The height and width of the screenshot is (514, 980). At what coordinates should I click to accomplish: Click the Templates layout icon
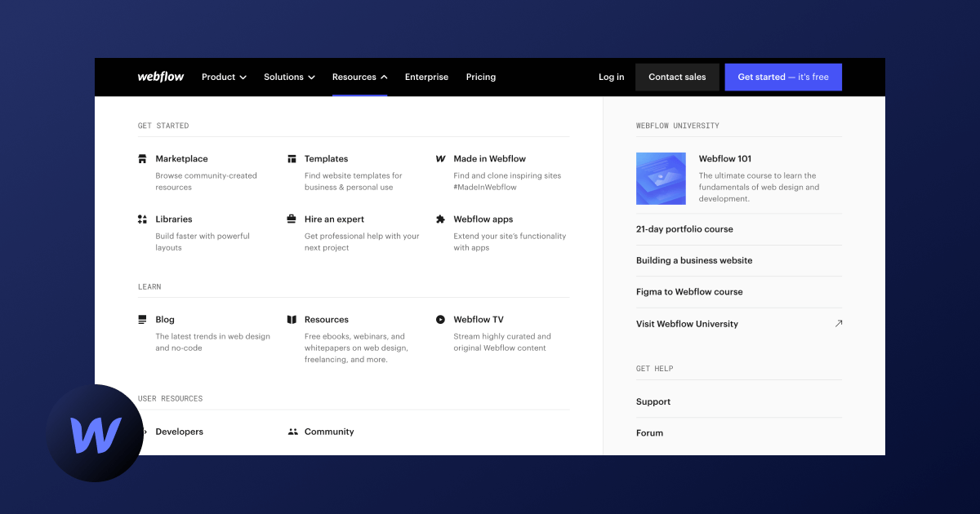[x=292, y=159]
